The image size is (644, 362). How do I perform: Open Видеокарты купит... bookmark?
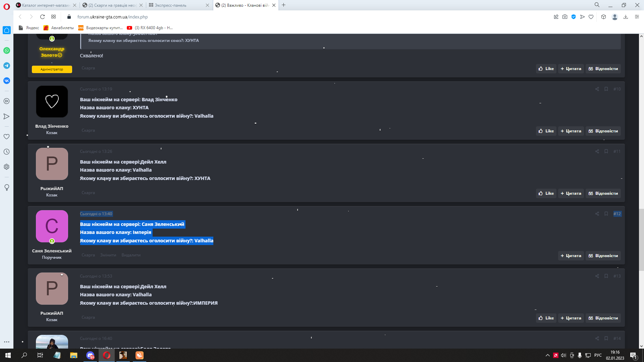[x=101, y=28]
